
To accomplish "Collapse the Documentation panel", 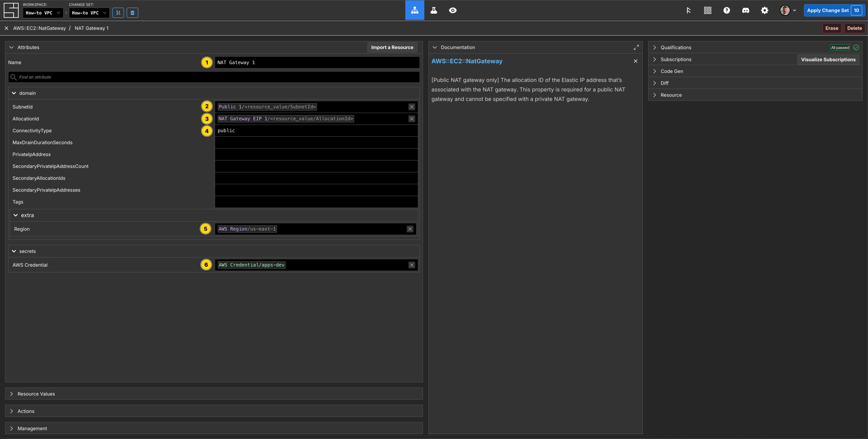I will (x=435, y=47).
